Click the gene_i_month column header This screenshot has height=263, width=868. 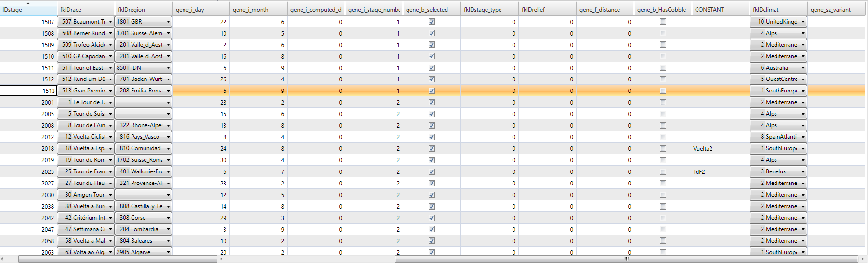[258, 10]
